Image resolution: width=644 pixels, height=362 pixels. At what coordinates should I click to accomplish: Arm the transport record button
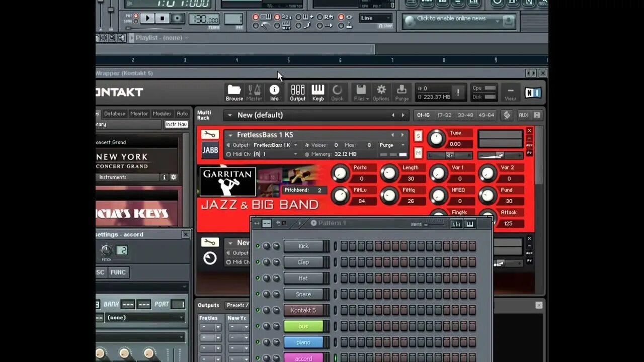tap(177, 19)
